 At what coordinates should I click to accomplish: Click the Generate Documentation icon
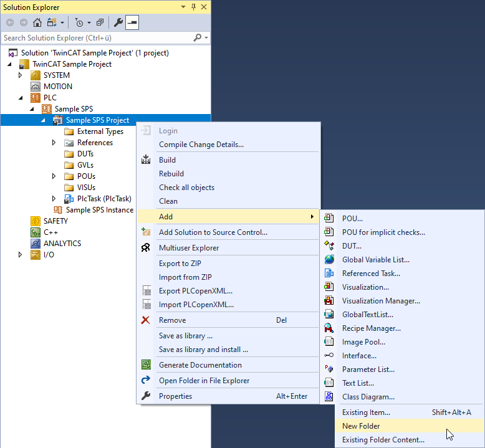(146, 365)
